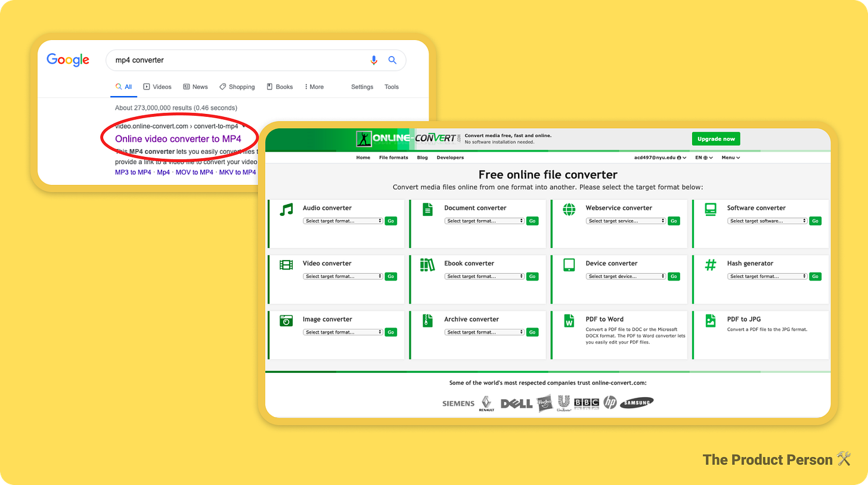The height and width of the screenshot is (485, 868).
Task: Click Go button for Video converter
Action: 391,276
